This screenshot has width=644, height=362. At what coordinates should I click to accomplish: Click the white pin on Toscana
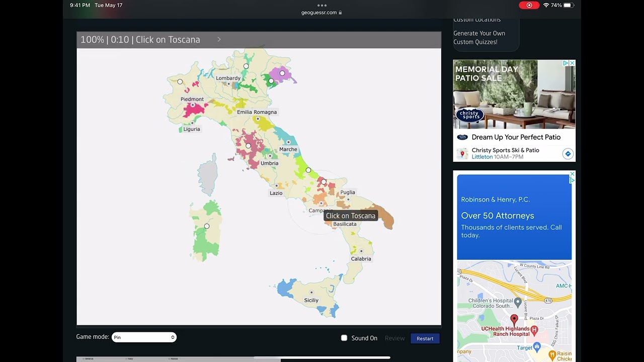click(x=248, y=146)
